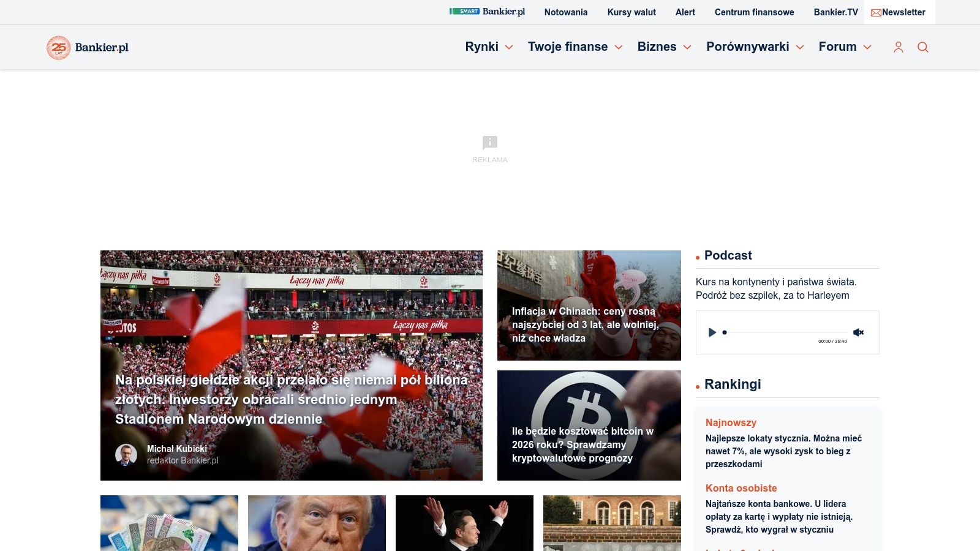Open the Trump photo article thumbnail
This screenshot has height=551, width=980.
coord(317,523)
